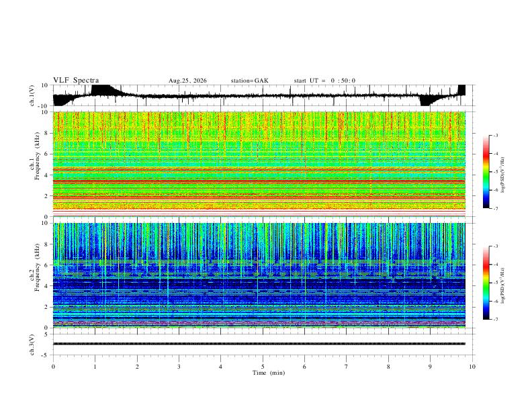Click the Time (min) axis label
The width and height of the screenshot is (532, 411).
(x=269, y=373)
